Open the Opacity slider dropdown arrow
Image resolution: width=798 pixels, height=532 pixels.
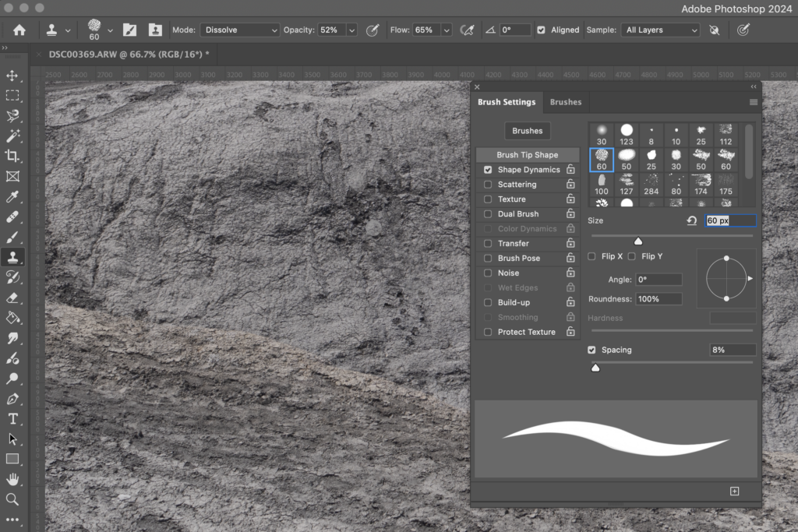[351, 30]
